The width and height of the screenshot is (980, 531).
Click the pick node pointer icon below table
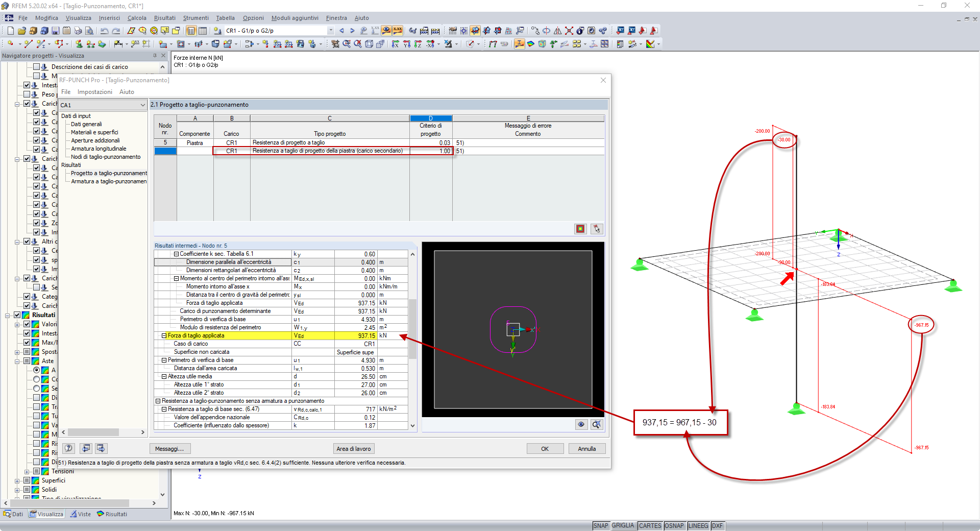tap(597, 229)
